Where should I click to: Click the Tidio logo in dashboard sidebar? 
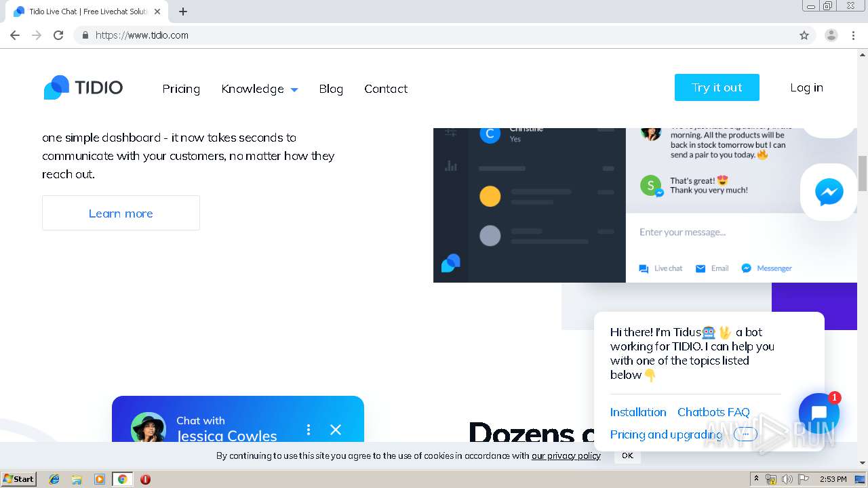451,263
